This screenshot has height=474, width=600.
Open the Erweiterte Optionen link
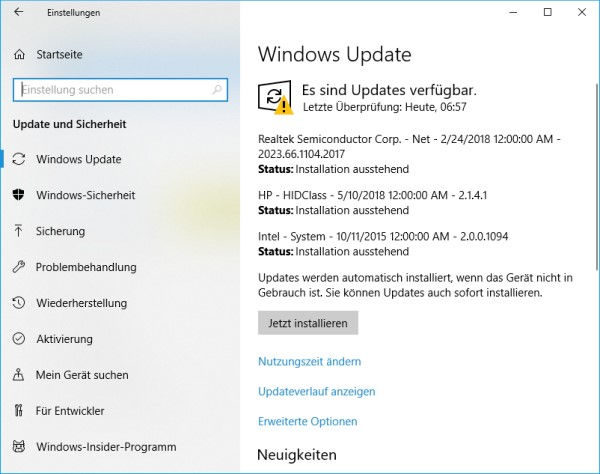(x=308, y=421)
